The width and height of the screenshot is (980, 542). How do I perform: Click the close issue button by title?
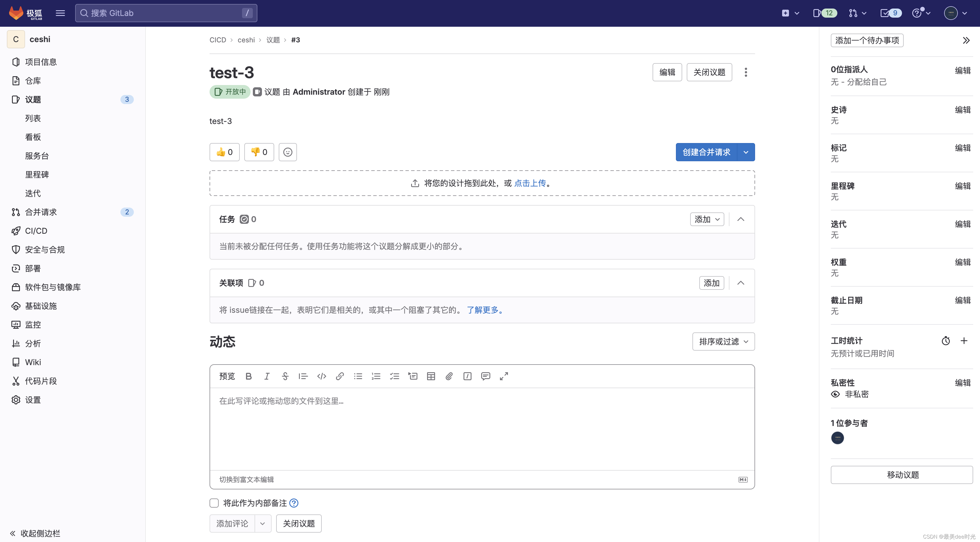click(709, 72)
